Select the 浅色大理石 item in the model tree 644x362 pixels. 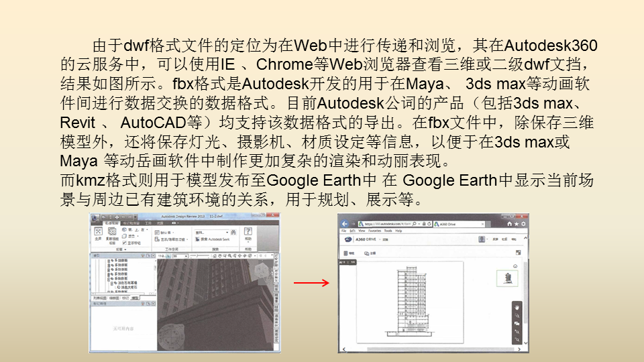click(127, 288)
